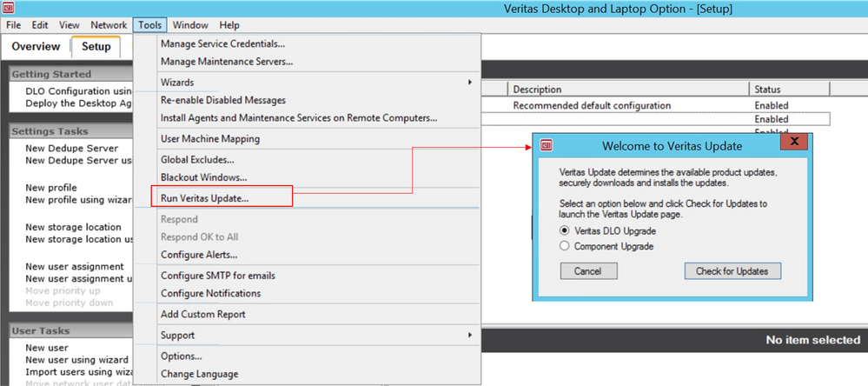
Task: Click the Veritas Update dialog icon
Action: 547,146
